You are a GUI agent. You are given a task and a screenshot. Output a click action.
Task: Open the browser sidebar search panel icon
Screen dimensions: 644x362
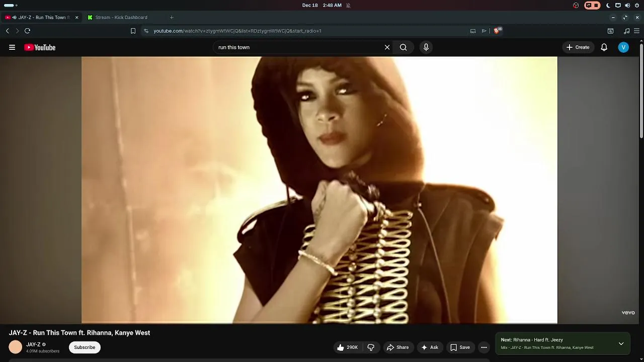(610, 31)
